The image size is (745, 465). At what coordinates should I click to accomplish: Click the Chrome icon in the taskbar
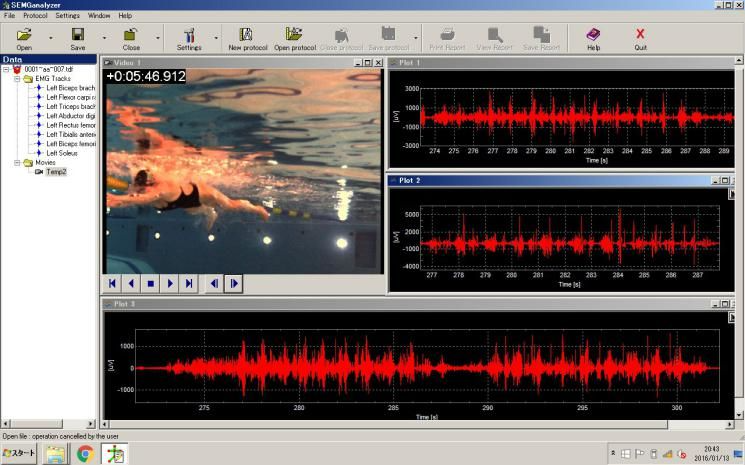pyautogui.click(x=85, y=454)
